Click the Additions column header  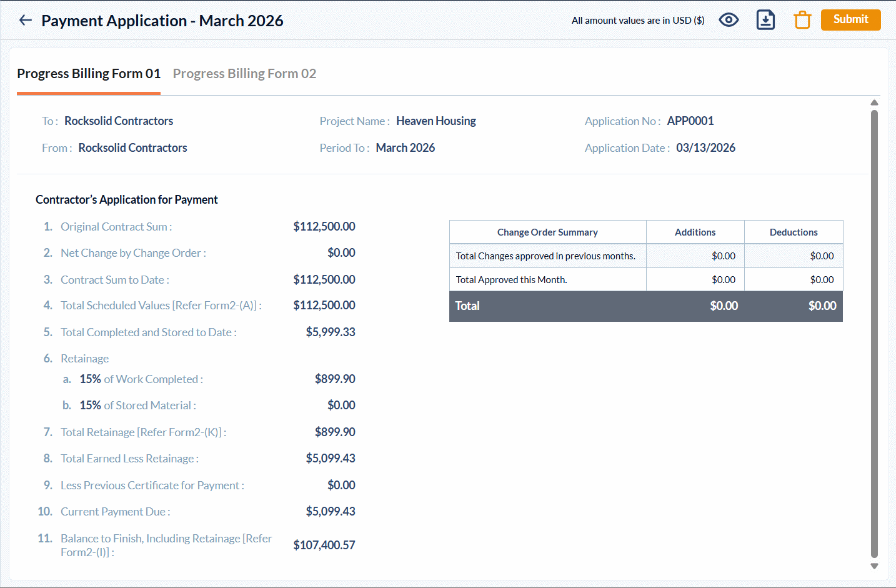tap(695, 232)
